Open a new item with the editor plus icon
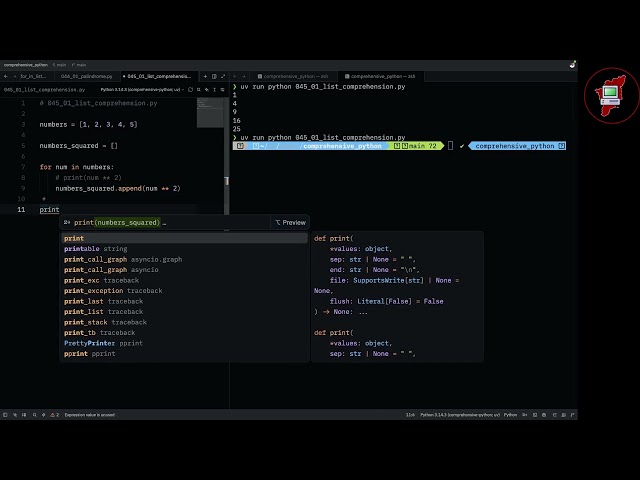Screen dimensions: 640x480 [x=205, y=76]
